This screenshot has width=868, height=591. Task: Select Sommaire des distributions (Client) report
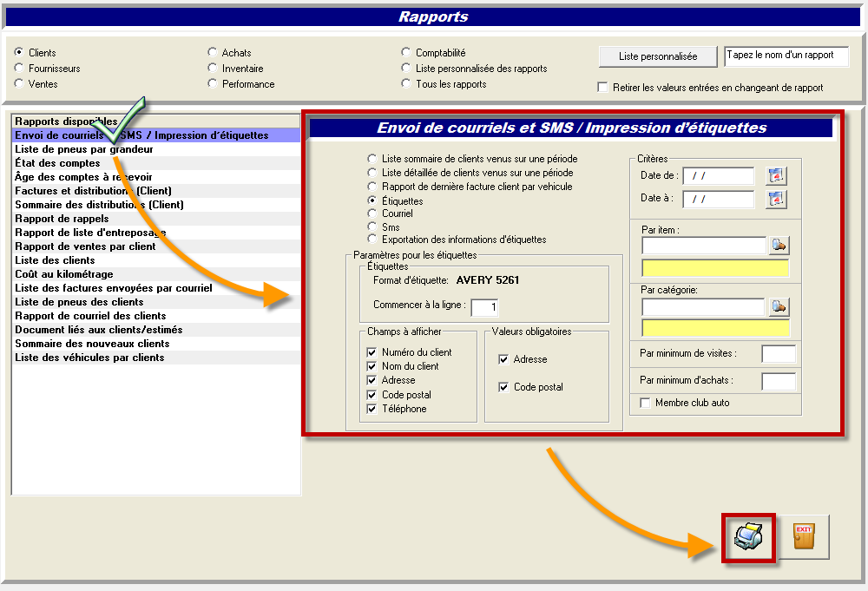[x=156, y=205]
